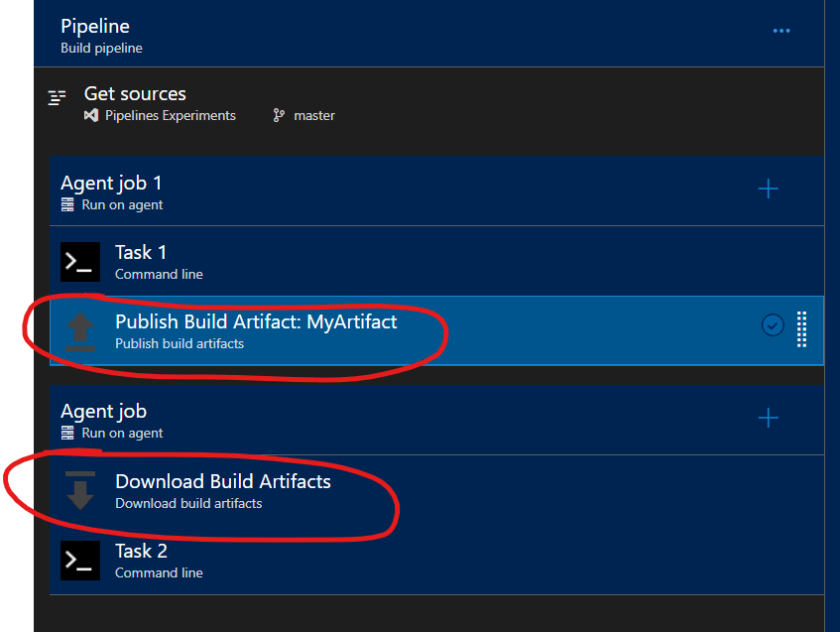Select the second Agent job header
840x632 pixels.
436,420
